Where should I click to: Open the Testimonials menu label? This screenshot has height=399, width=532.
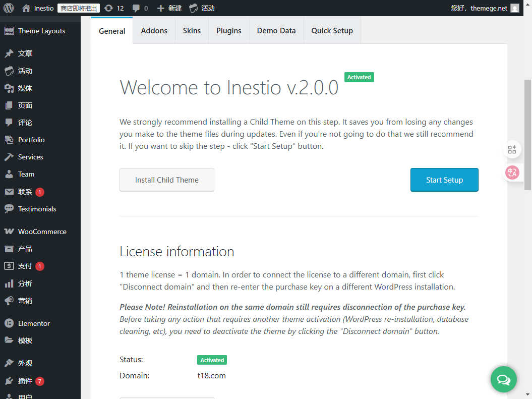pyautogui.click(x=37, y=209)
